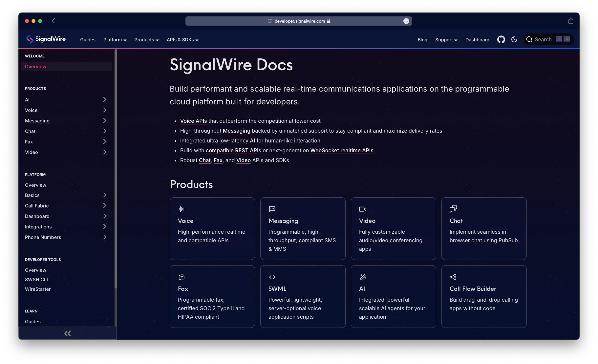Expand the Chat sidebar section

point(105,131)
